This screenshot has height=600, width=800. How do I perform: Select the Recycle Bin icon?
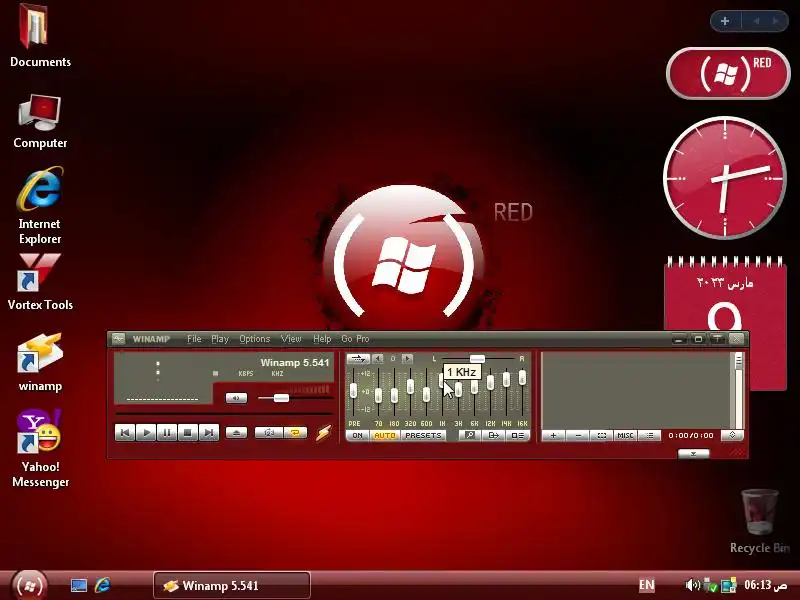(760, 521)
